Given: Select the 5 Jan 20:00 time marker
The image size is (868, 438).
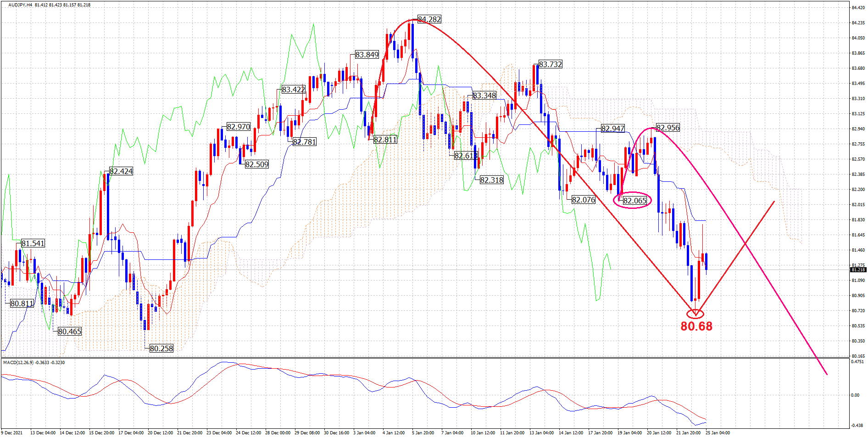Looking at the screenshot, I should [423, 432].
